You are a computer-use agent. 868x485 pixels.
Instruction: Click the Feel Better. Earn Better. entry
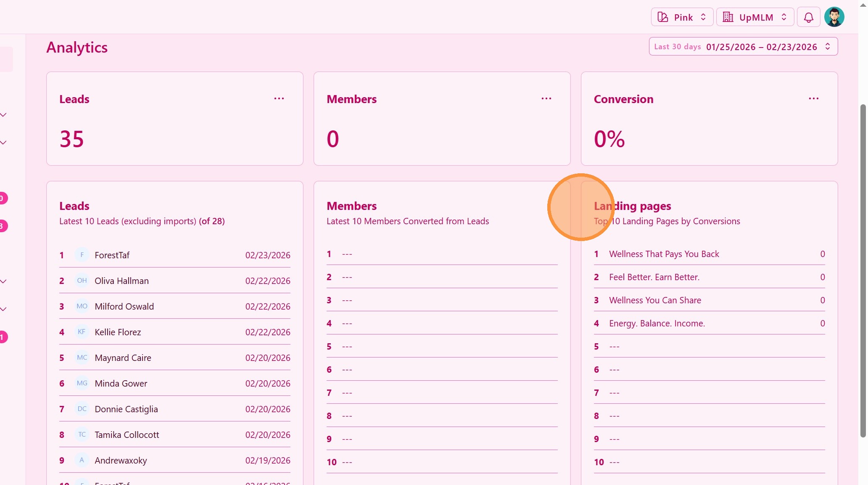click(654, 277)
